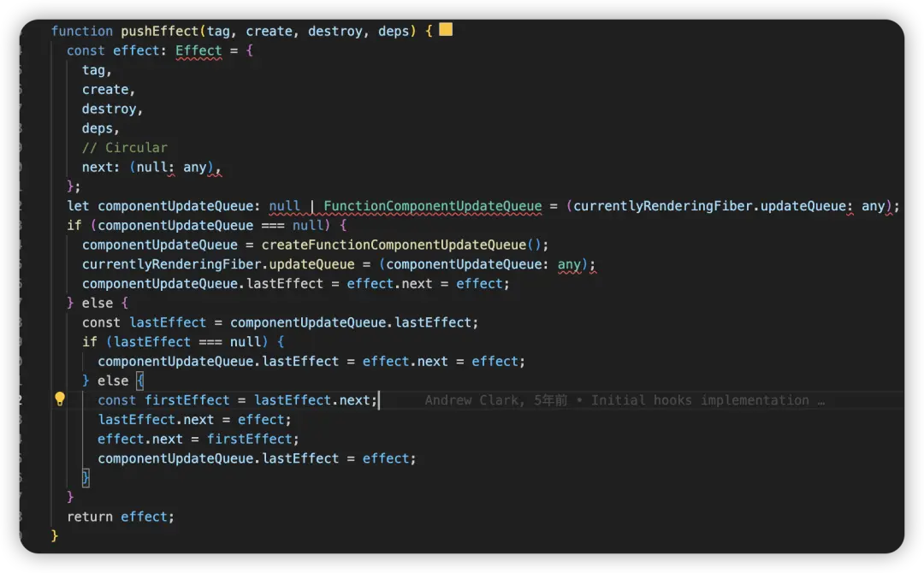The width and height of the screenshot is (924, 573).
Task: Click the lightbulb quick-fix icon
Action: point(60,399)
